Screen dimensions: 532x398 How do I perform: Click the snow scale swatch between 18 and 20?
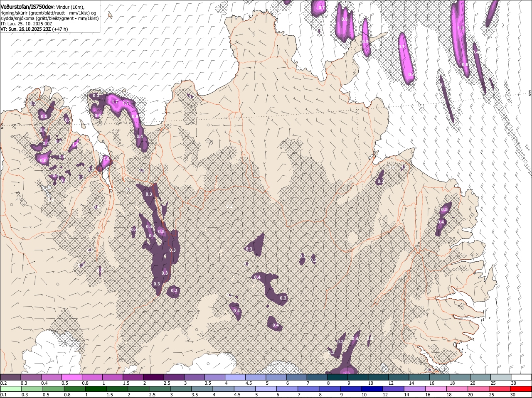pyautogui.click(x=459, y=377)
